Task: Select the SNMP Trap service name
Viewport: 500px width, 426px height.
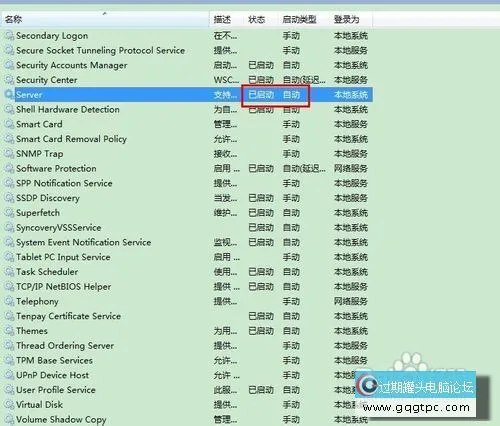Action: (40, 154)
